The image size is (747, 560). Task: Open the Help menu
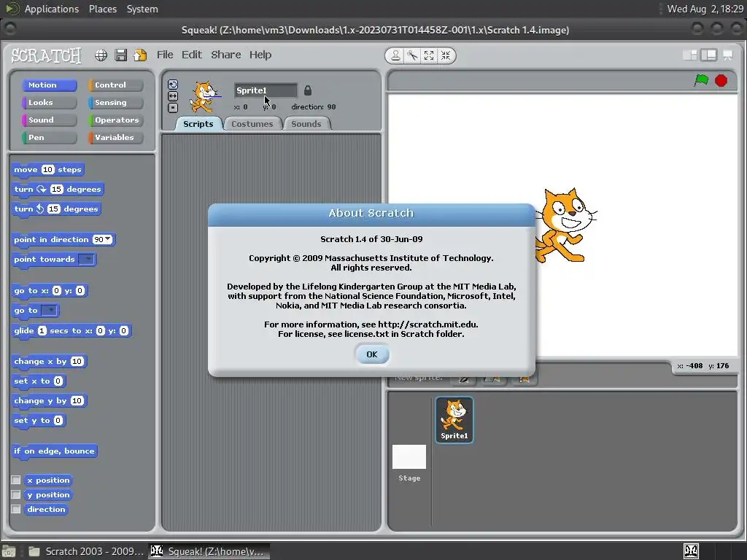pyautogui.click(x=260, y=55)
